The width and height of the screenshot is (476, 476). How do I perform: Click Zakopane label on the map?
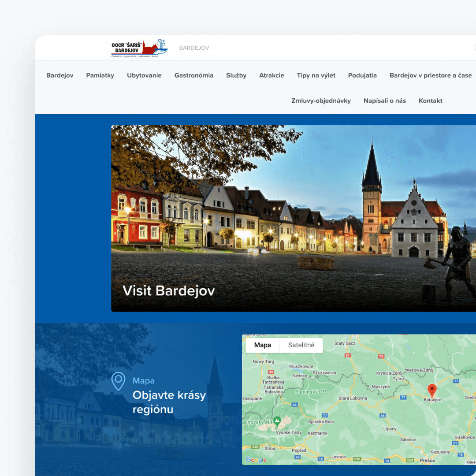pos(252,398)
